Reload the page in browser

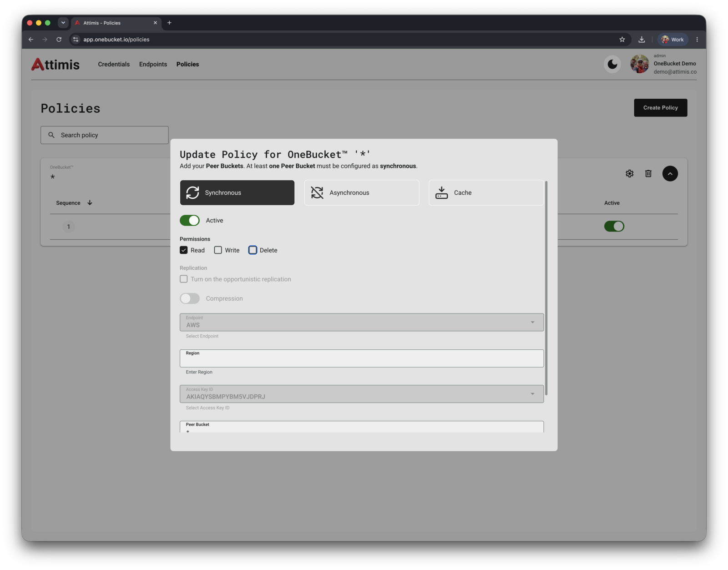[59, 40]
